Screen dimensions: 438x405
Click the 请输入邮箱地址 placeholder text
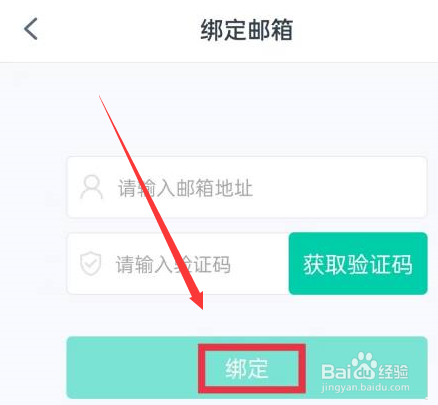186,188
